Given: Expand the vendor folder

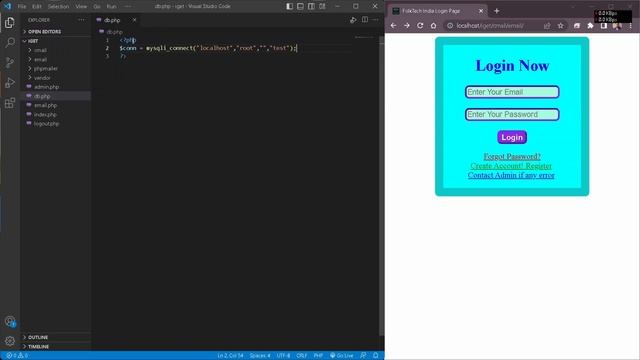Looking at the screenshot, I should pos(56,78).
